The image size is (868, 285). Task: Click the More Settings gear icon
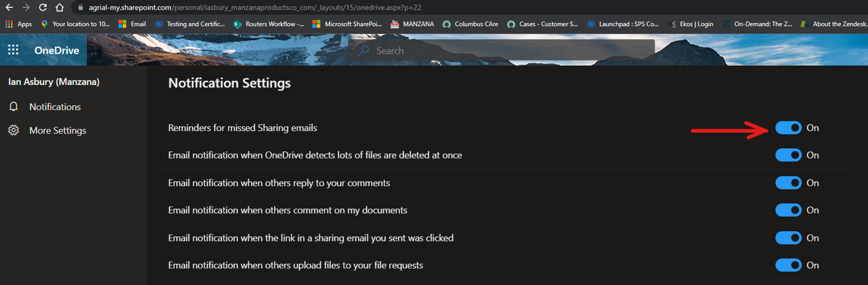tap(13, 130)
